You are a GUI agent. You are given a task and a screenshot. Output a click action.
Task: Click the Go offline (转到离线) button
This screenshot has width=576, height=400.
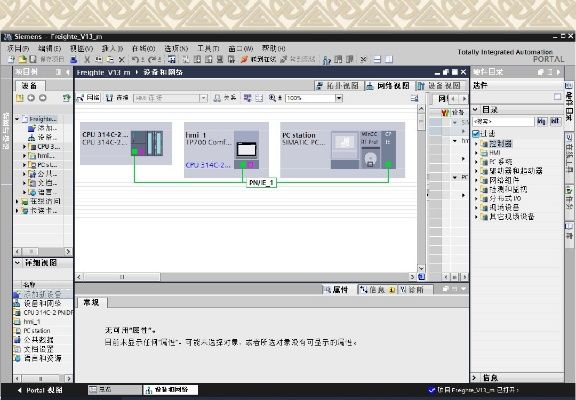click(x=298, y=59)
